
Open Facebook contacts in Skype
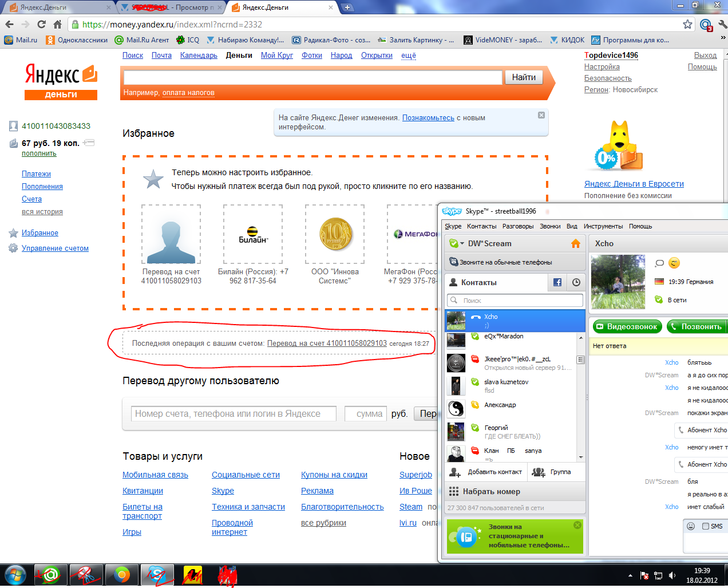pos(557,282)
